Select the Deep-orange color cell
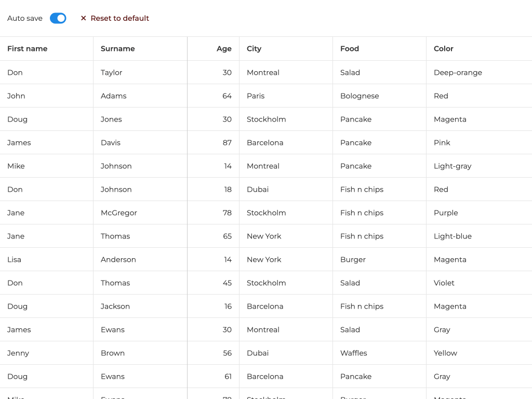 458,73
